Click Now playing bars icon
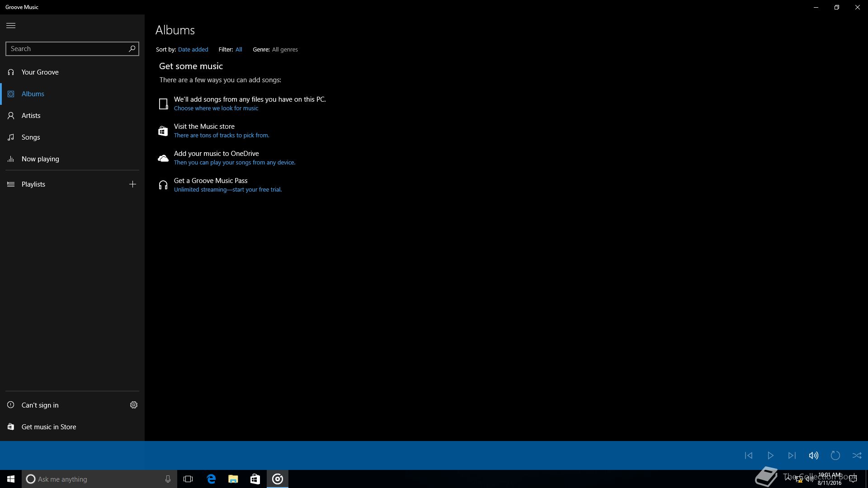The image size is (868, 488). tap(11, 159)
